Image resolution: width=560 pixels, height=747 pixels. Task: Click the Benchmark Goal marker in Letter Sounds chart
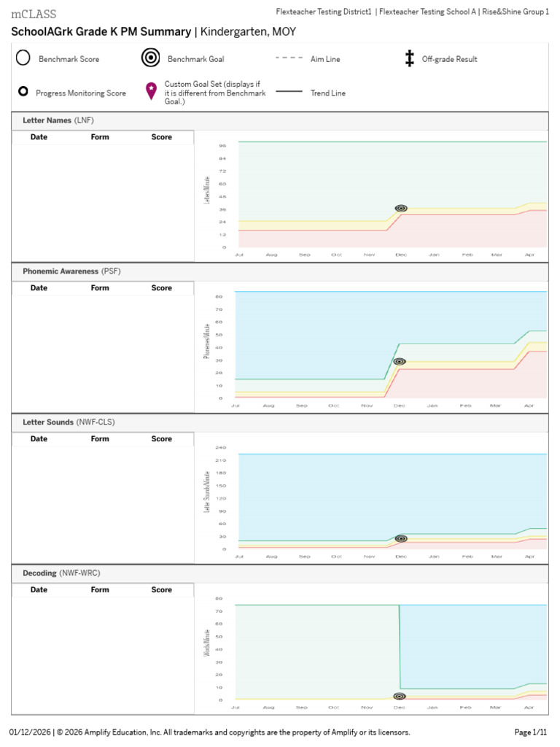point(401,538)
